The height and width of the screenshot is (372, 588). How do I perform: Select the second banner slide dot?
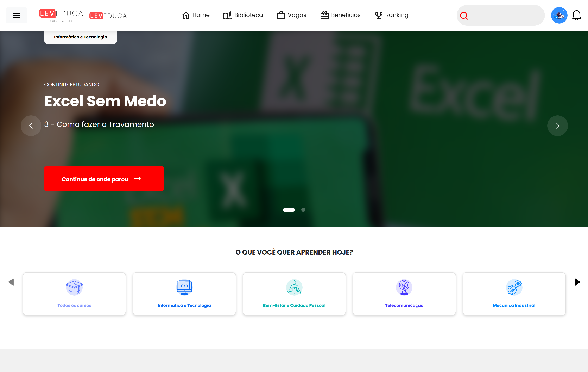coord(303,210)
